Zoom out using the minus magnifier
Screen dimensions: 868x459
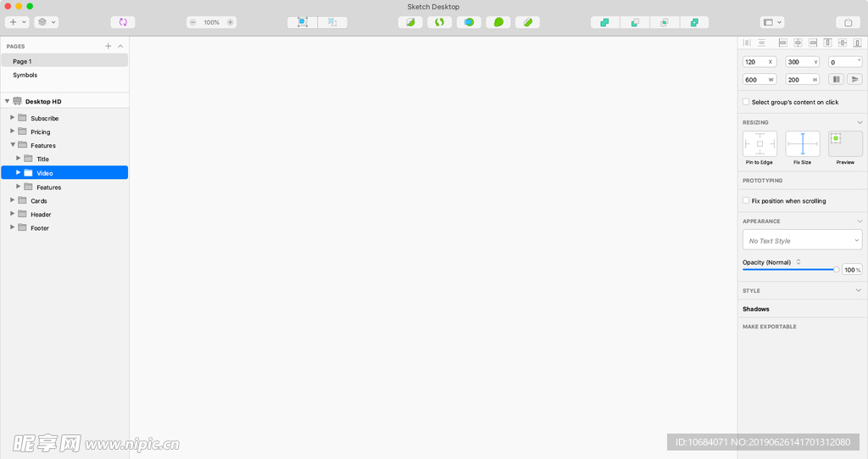coord(193,22)
